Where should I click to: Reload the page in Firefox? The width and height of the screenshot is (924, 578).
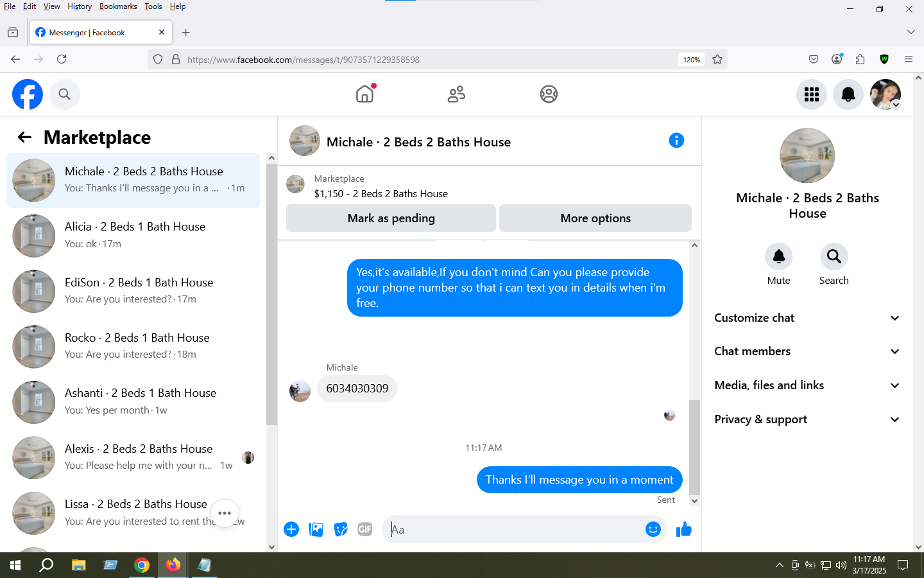(62, 59)
